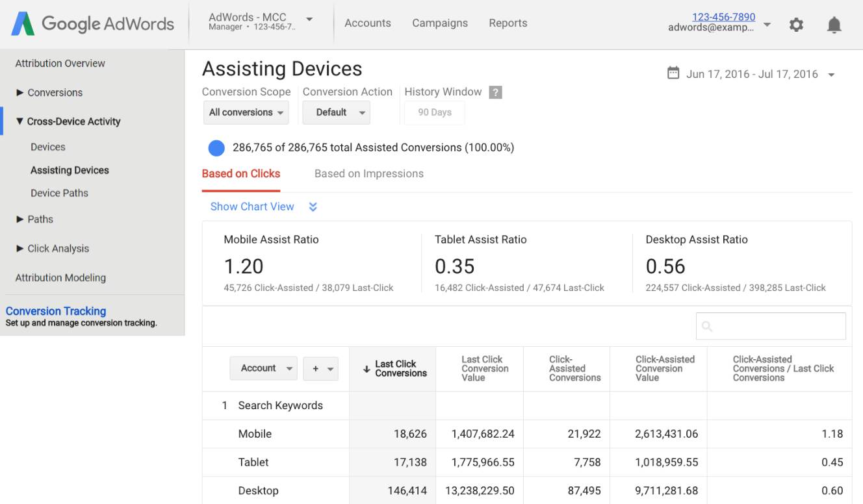Open the settings gear menu
The image size is (863, 504).
pyautogui.click(x=796, y=25)
